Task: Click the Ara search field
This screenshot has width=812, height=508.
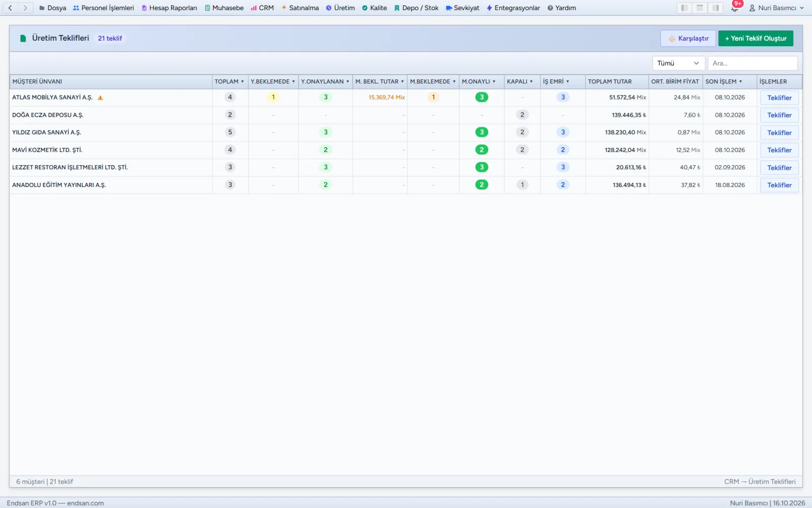Action: click(753, 63)
